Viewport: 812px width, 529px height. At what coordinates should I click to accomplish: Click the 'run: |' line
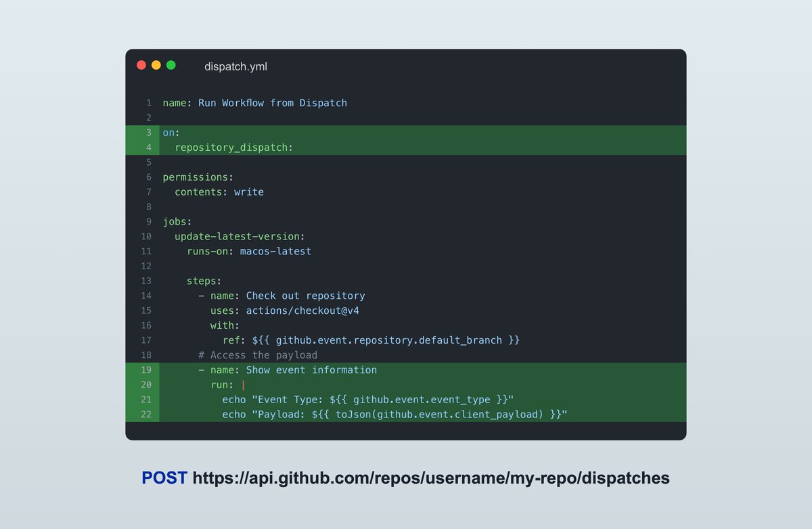[228, 385]
